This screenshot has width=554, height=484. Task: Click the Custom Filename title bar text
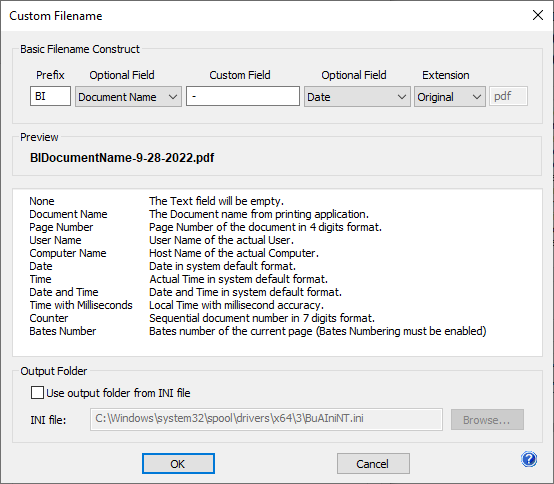coord(56,16)
